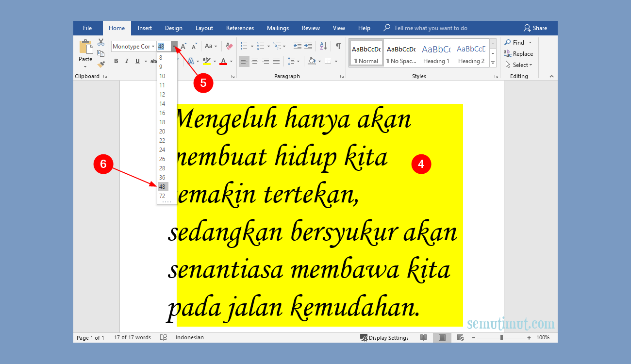Select the Format Painter brush
The image size is (631, 364).
(101, 64)
